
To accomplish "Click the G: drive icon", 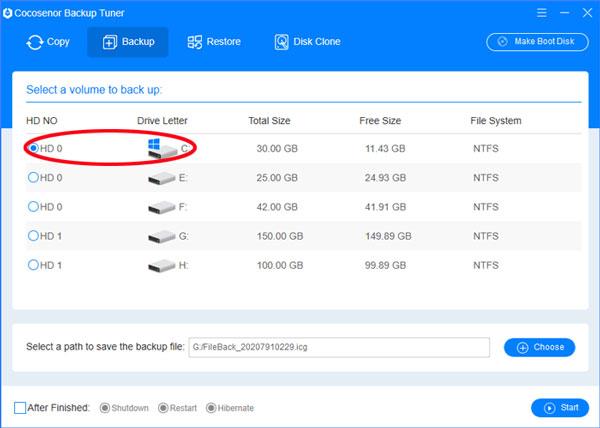I will pos(162,236).
